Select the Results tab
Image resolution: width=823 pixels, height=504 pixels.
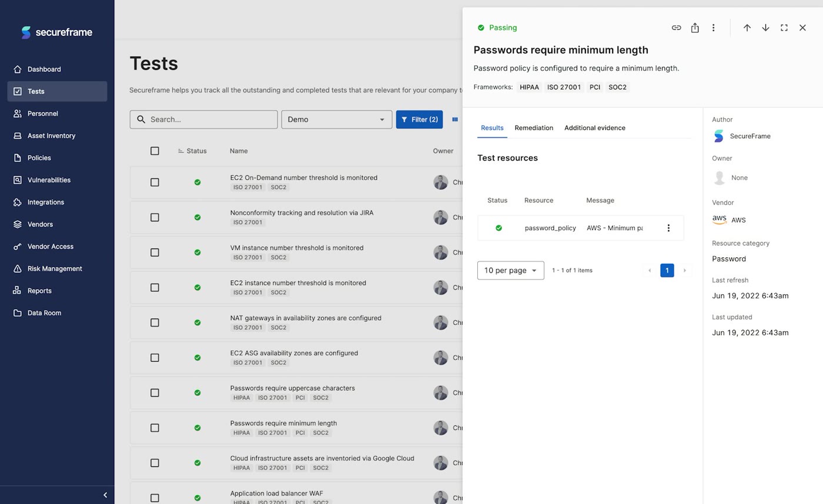pyautogui.click(x=492, y=128)
